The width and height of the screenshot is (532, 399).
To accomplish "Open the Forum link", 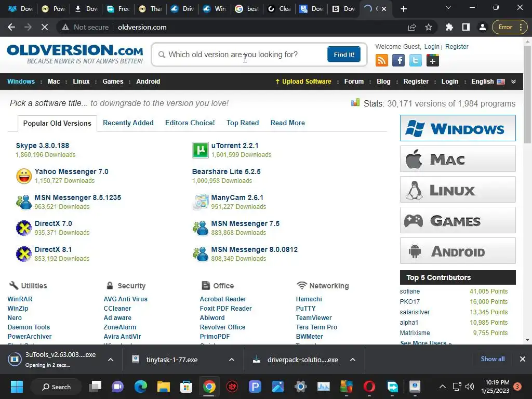I will (354, 82).
